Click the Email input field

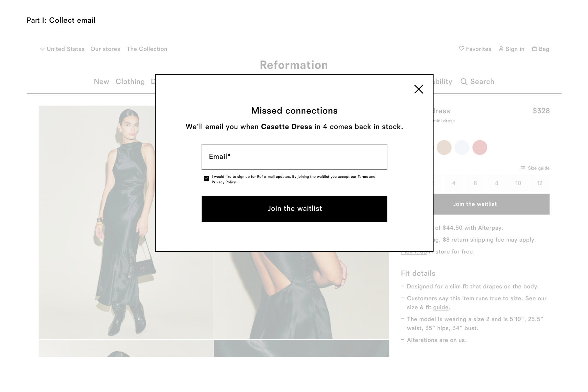[294, 157]
